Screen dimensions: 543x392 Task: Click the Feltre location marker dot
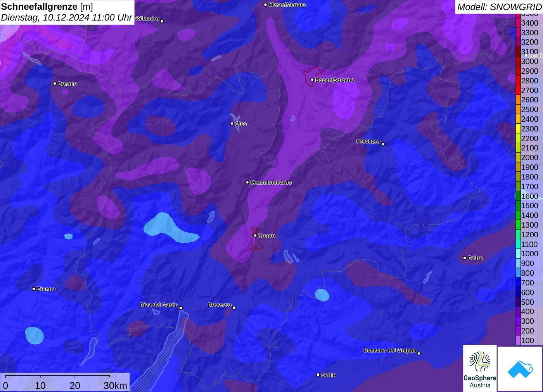[465, 258]
